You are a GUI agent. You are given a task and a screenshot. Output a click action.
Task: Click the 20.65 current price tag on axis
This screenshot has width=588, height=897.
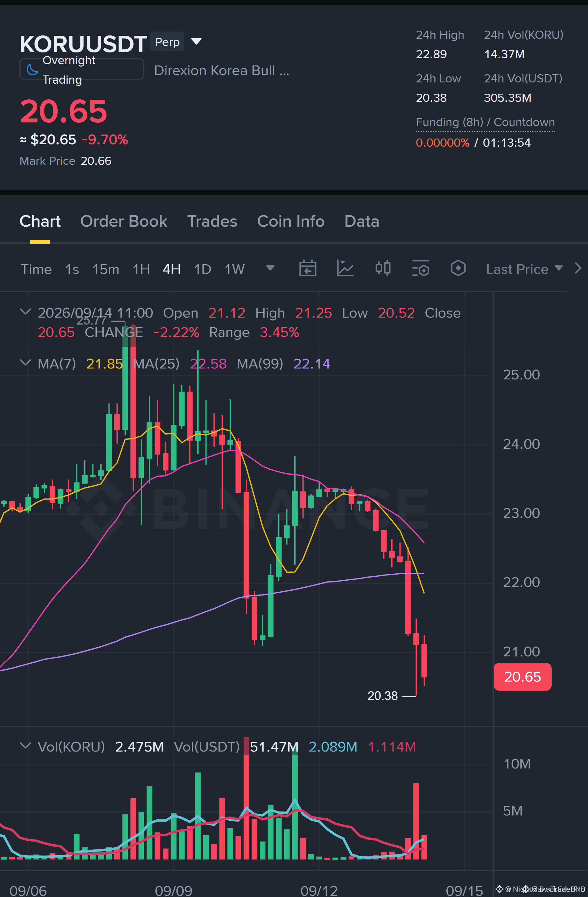[x=523, y=677]
